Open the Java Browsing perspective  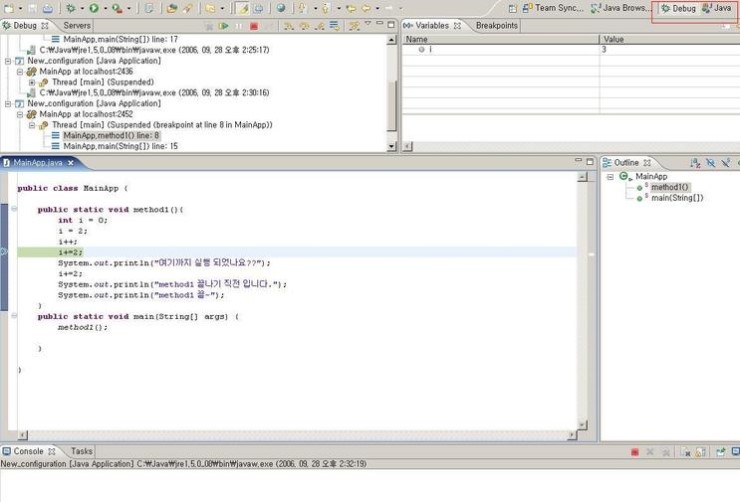(x=620, y=8)
